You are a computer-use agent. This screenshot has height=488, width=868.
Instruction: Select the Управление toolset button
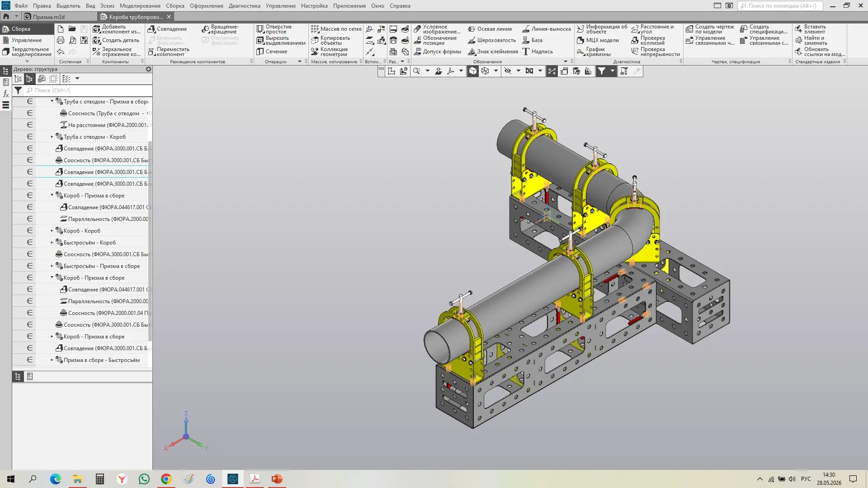[x=27, y=40]
